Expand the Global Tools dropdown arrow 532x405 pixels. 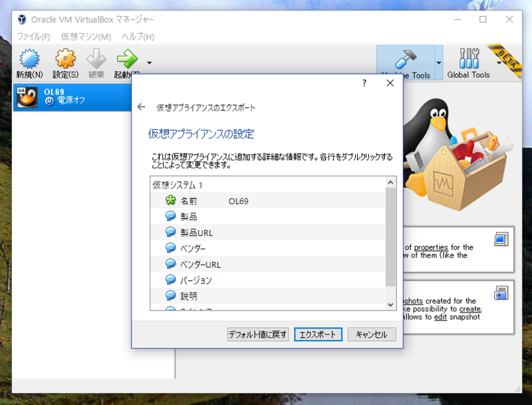(x=499, y=63)
